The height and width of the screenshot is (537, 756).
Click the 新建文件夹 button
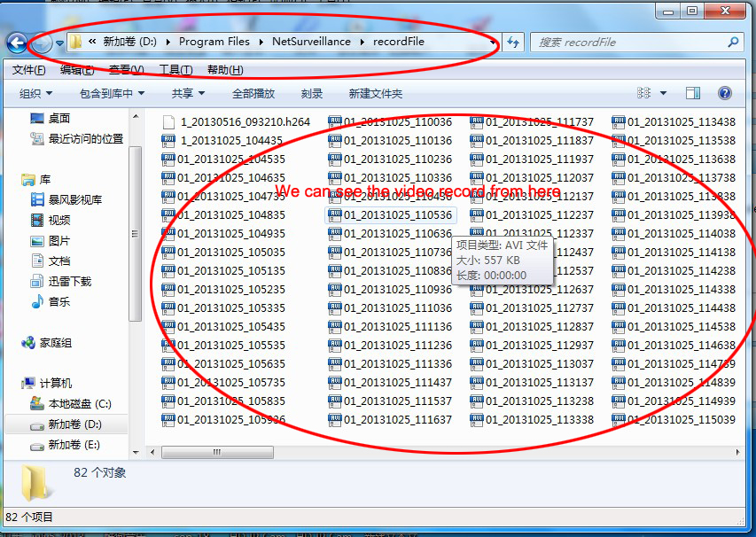pyautogui.click(x=375, y=93)
